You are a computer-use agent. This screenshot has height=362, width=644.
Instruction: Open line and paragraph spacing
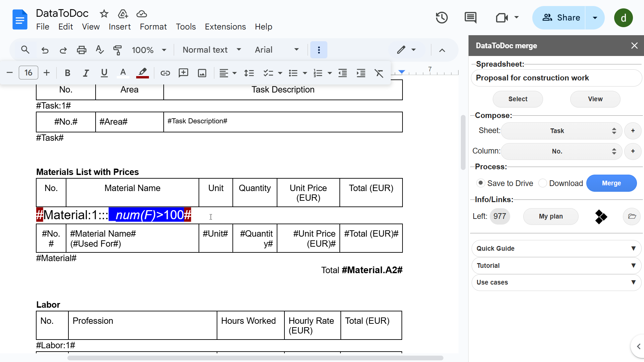[249, 73]
